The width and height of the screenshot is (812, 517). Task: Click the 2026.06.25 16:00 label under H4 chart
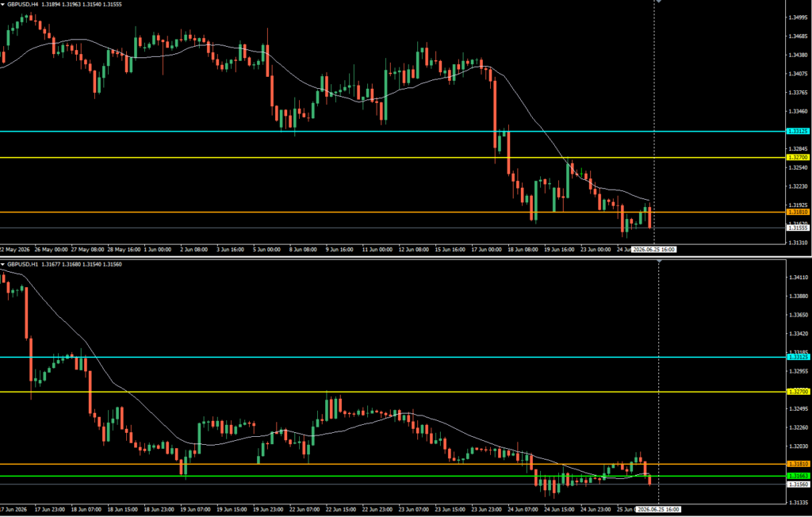point(654,250)
